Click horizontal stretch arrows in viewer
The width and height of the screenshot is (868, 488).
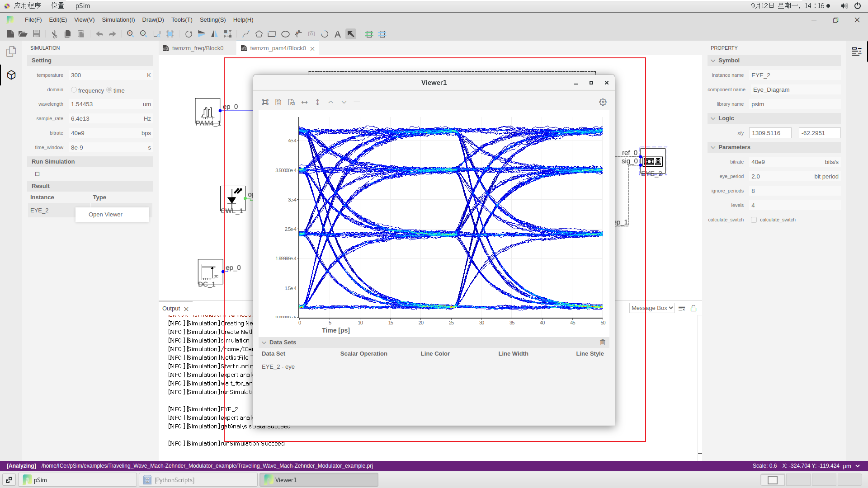point(304,102)
